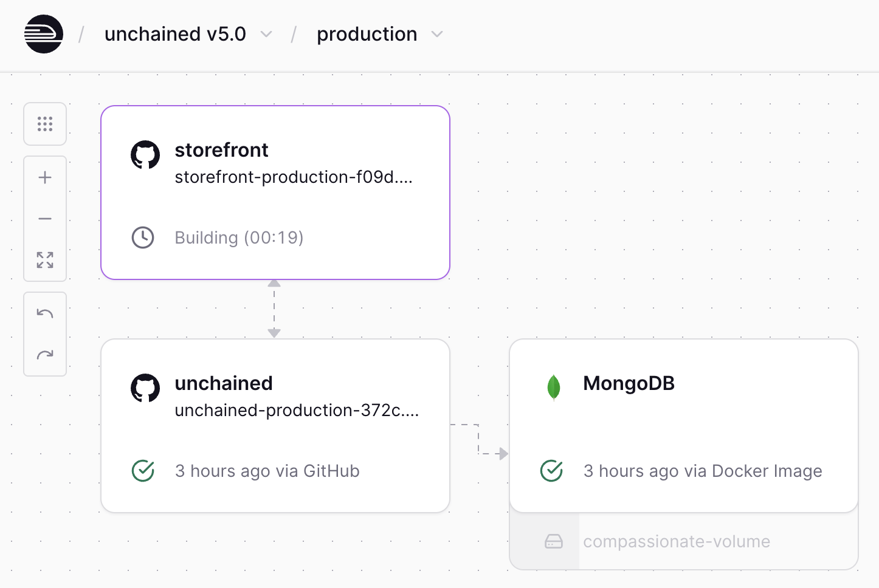Click the Railway logo home icon
Screen dimensions: 879x588
coord(44,34)
